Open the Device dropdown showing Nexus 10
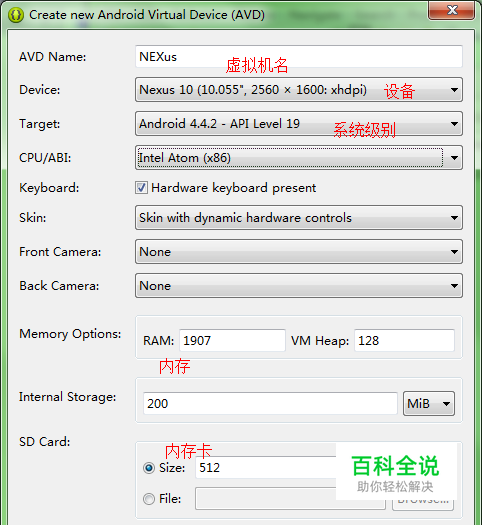The height and width of the screenshot is (525, 482). point(299,90)
